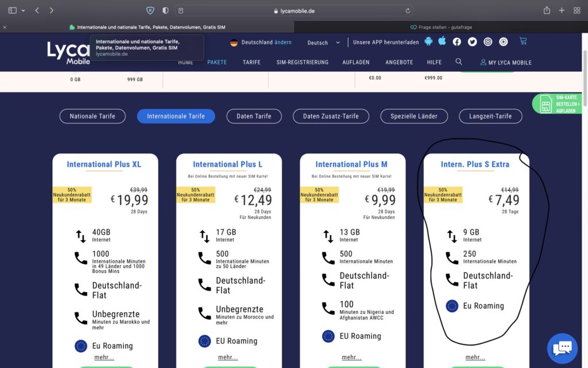Select the Daten Tarife filter pill

click(x=254, y=116)
